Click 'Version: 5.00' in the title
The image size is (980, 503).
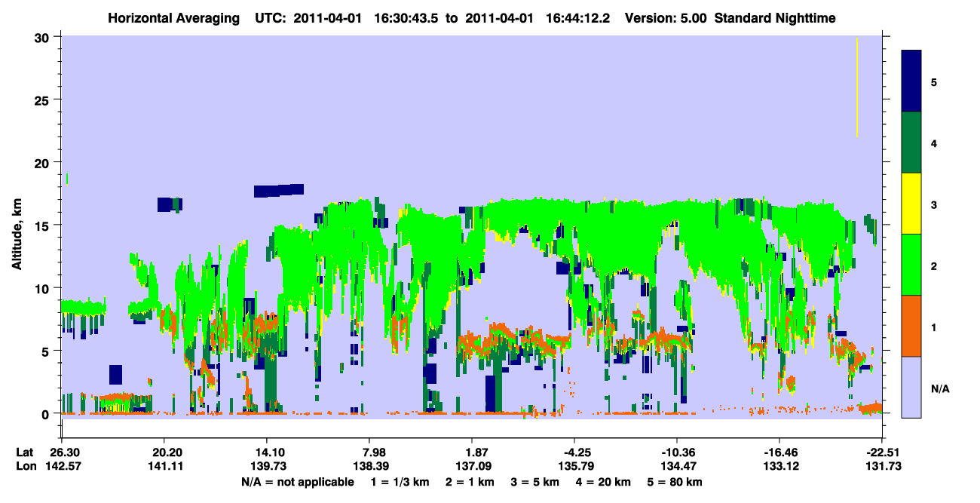[666, 18]
